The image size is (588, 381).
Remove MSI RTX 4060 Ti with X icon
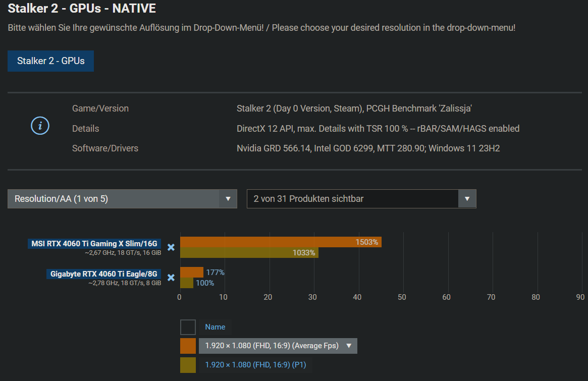pos(171,247)
